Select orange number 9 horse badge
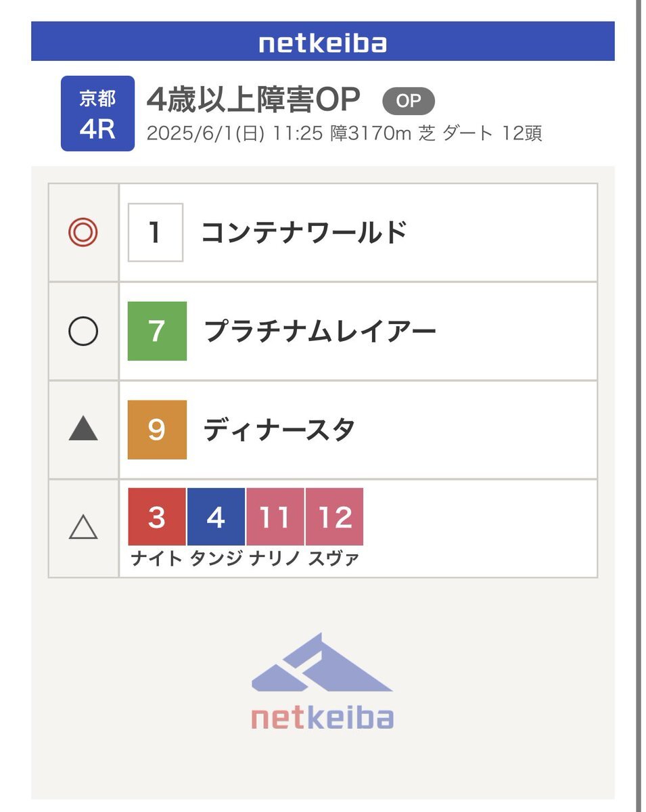646x812 pixels. [157, 430]
